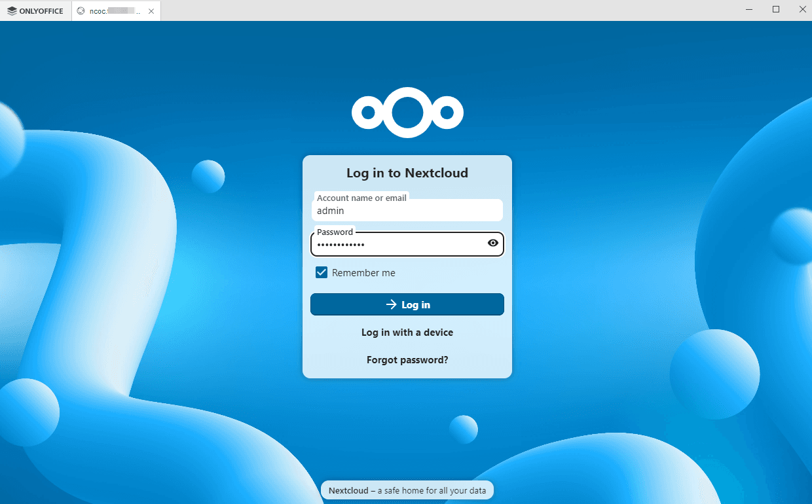Select the admin text in the username field

pos(329,211)
